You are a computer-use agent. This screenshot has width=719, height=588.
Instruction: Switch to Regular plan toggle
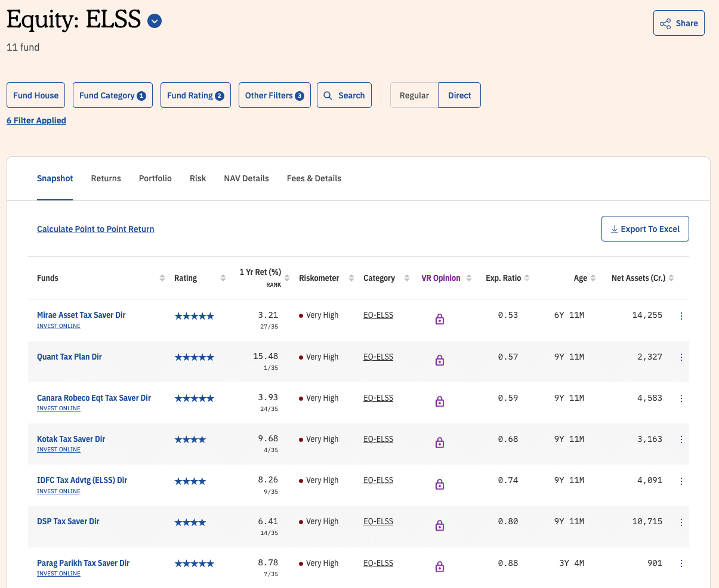(x=414, y=95)
